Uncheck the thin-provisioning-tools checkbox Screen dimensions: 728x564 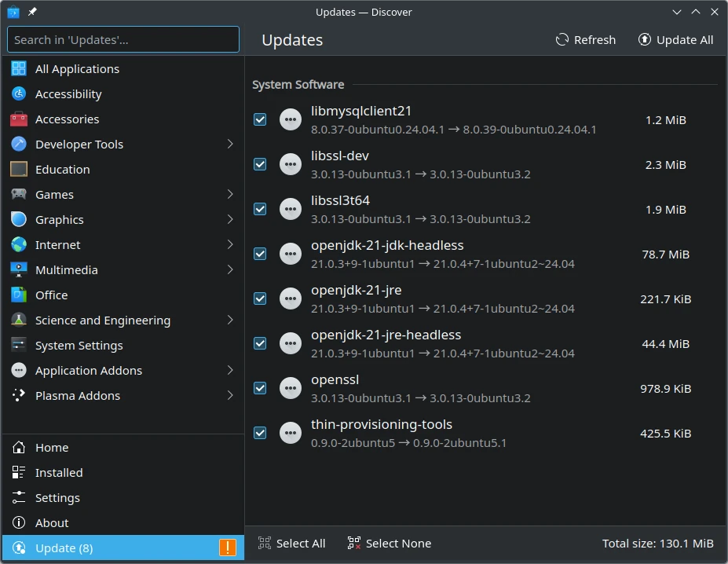tap(260, 433)
